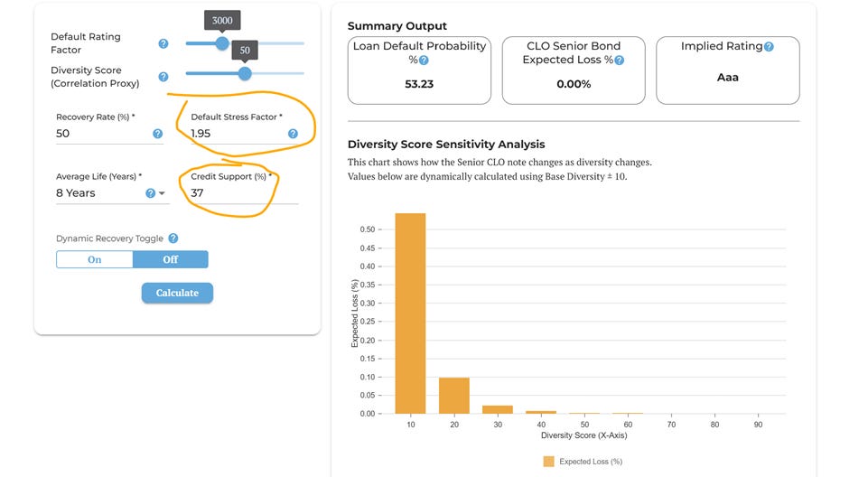Click the Implied Rating help icon
The width and height of the screenshot is (868, 477).
click(x=769, y=47)
